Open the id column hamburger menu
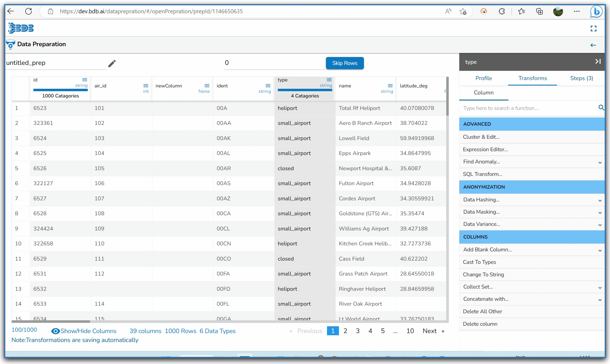This screenshot has width=610, height=364. click(85, 80)
